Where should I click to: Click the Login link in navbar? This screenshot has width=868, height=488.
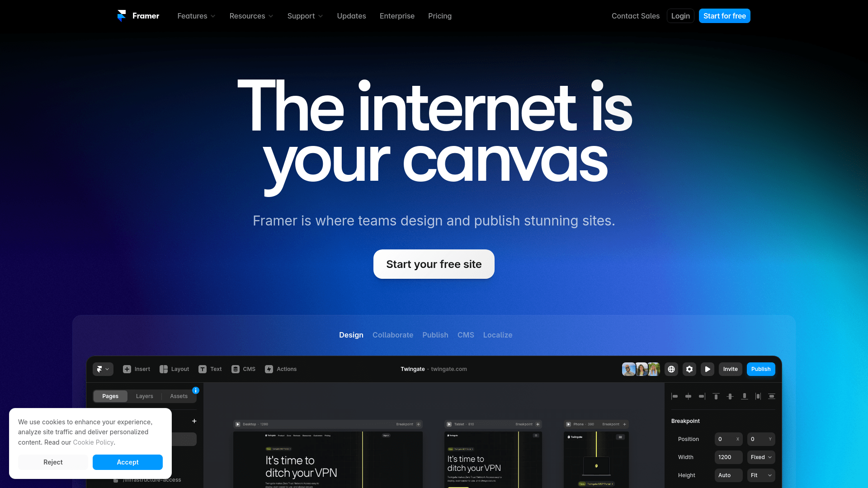click(680, 15)
